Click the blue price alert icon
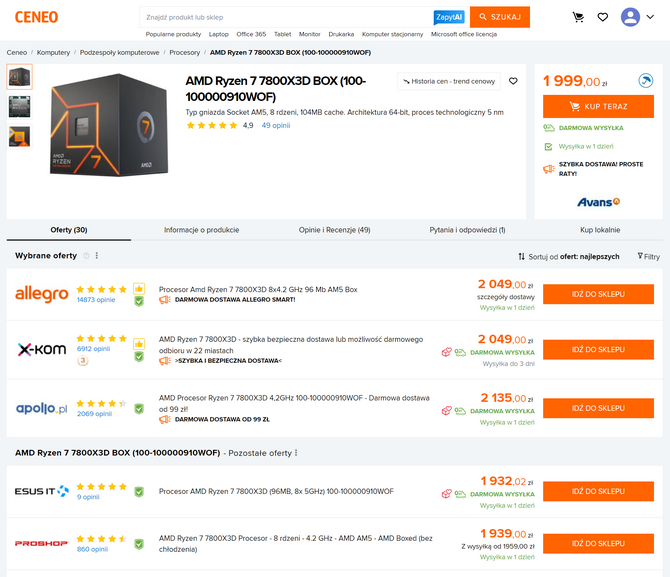The width and height of the screenshot is (670, 577). (x=646, y=80)
